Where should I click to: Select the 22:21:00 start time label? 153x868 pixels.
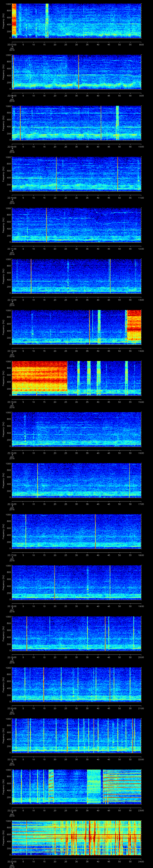tap(12, 759)
